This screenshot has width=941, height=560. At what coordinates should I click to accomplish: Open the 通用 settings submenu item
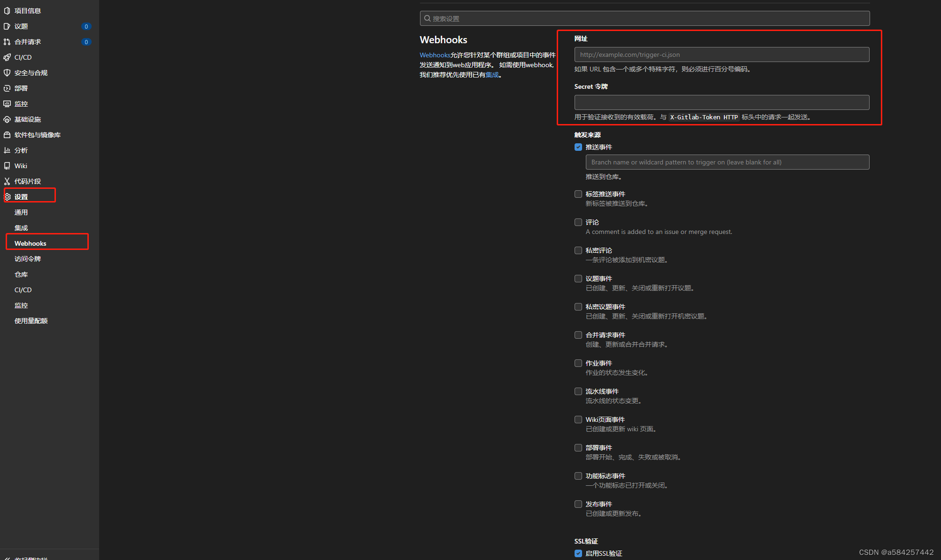21,212
